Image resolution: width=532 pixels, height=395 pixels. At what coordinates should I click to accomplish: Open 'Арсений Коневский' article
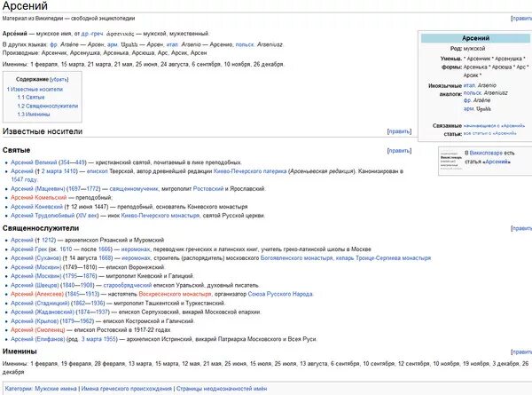(36, 207)
